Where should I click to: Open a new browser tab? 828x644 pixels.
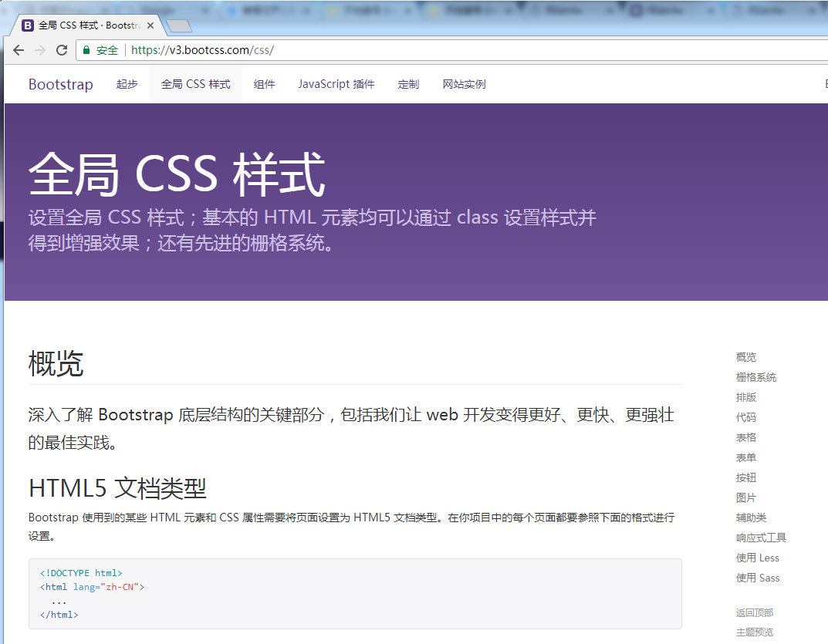(179, 25)
